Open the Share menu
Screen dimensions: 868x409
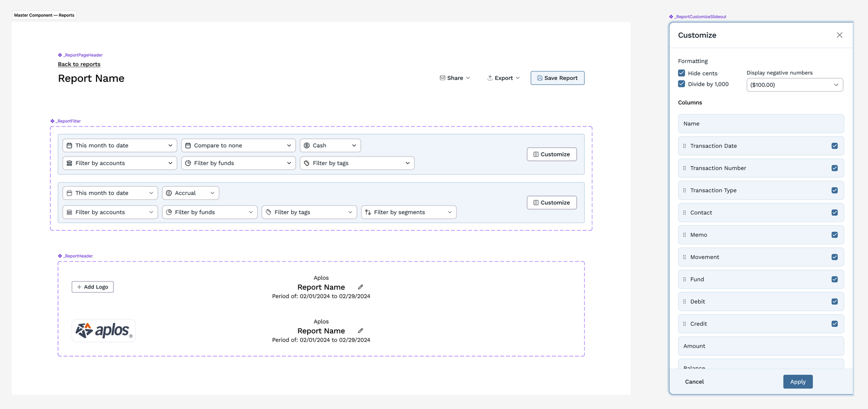(455, 78)
